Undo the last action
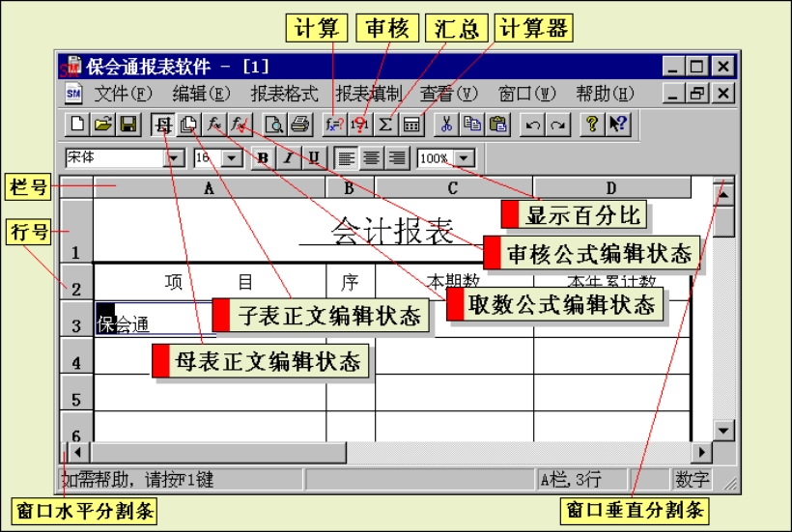 tap(532, 125)
